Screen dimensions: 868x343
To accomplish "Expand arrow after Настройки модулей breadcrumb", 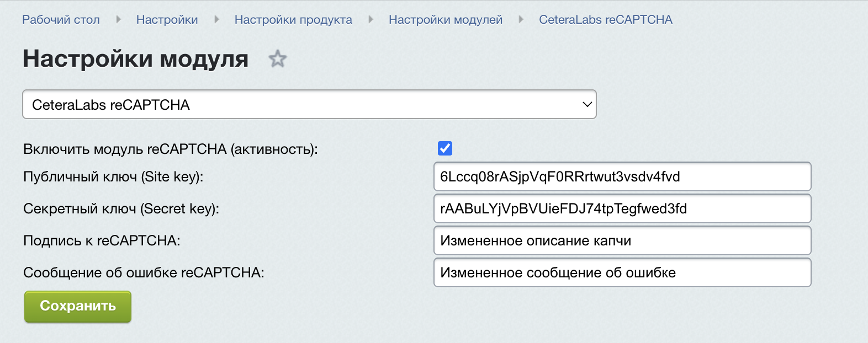I will click(521, 20).
